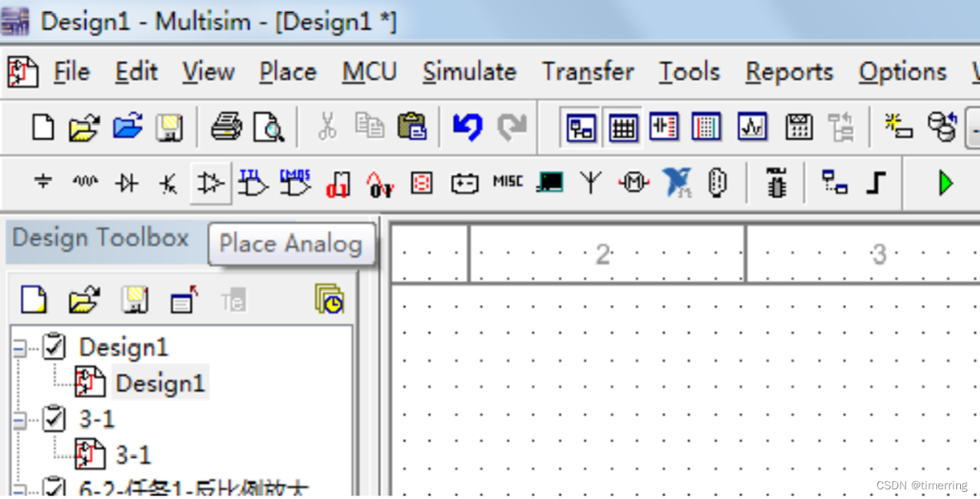The width and height of the screenshot is (980, 499).
Task: Open component wizard starred icon
Action: click(x=899, y=127)
